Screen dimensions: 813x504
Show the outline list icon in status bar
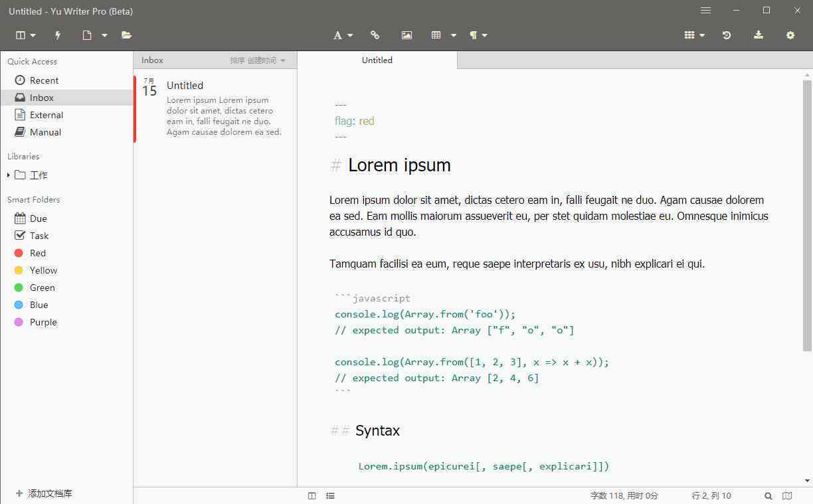click(330, 496)
